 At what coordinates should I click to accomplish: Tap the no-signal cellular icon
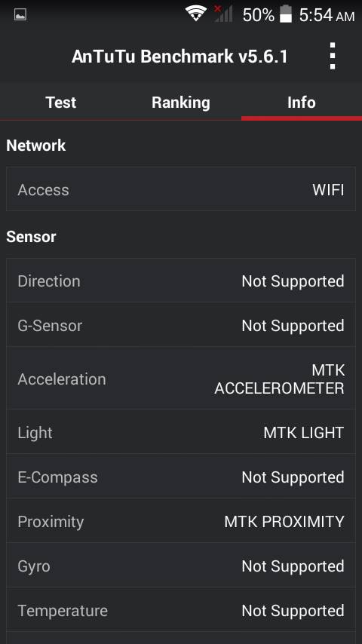click(223, 14)
